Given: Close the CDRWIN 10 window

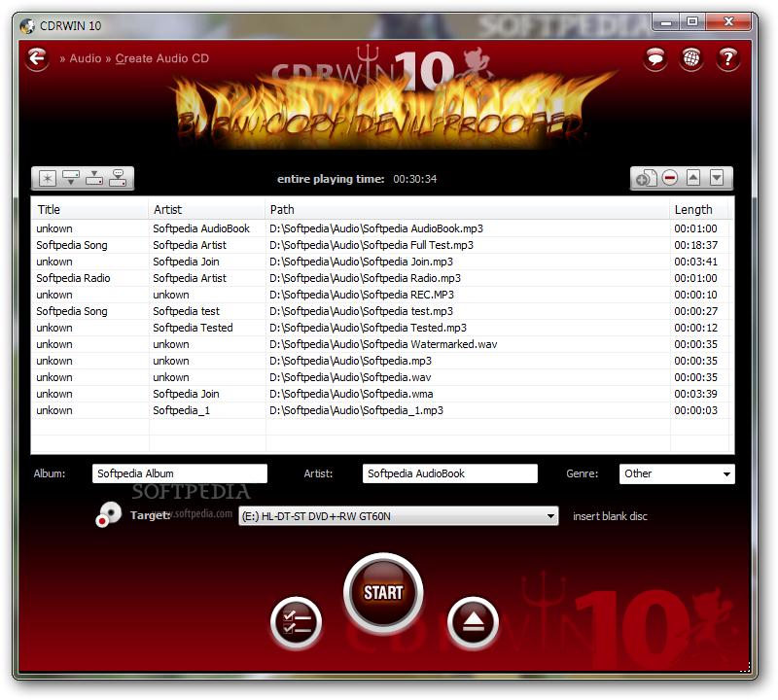Looking at the screenshot, I should pos(728,22).
